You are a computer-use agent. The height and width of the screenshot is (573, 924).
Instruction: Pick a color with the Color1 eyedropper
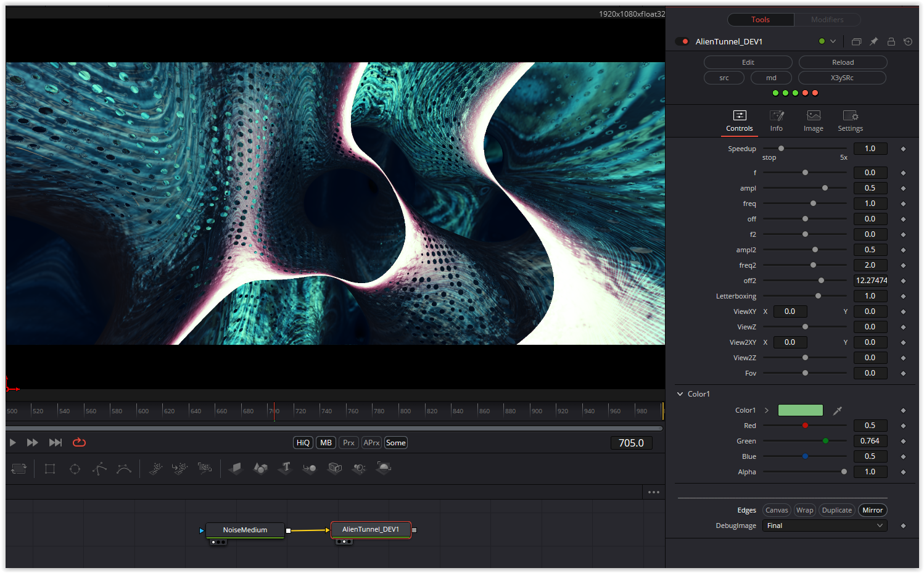(837, 410)
